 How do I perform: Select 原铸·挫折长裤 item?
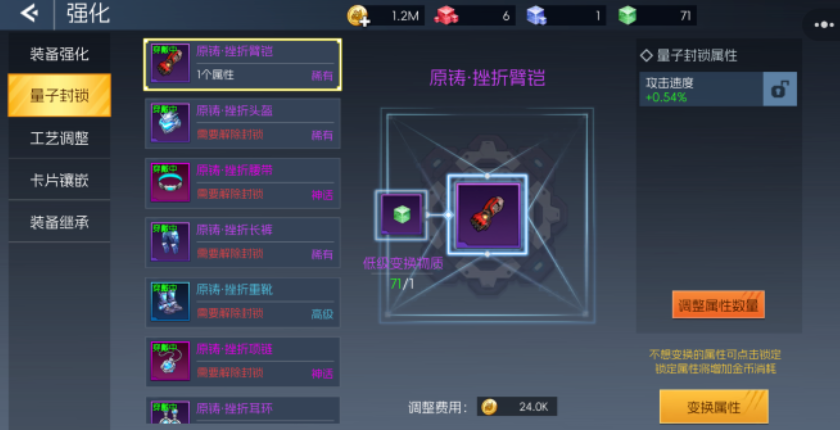pyautogui.click(x=243, y=243)
